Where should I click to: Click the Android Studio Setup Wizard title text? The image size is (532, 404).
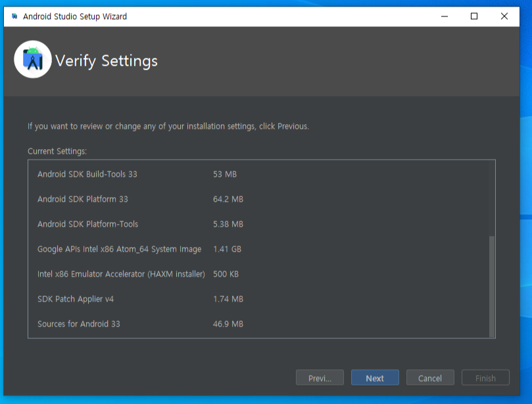pos(75,16)
